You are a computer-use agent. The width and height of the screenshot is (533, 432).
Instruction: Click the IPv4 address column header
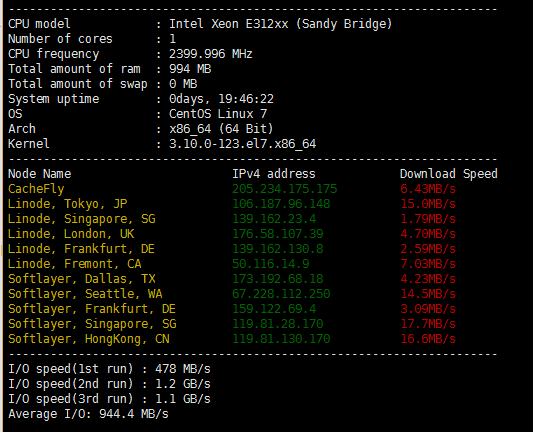coord(274,174)
